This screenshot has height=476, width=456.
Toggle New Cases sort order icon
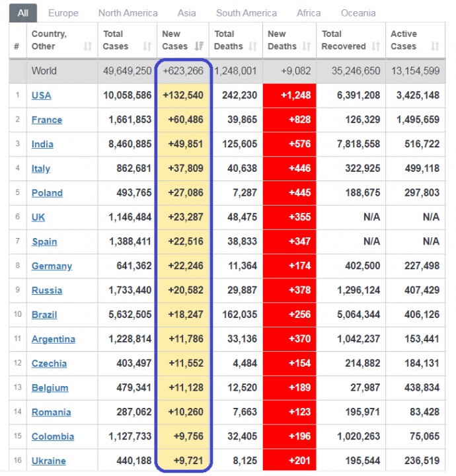click(200, 46)
